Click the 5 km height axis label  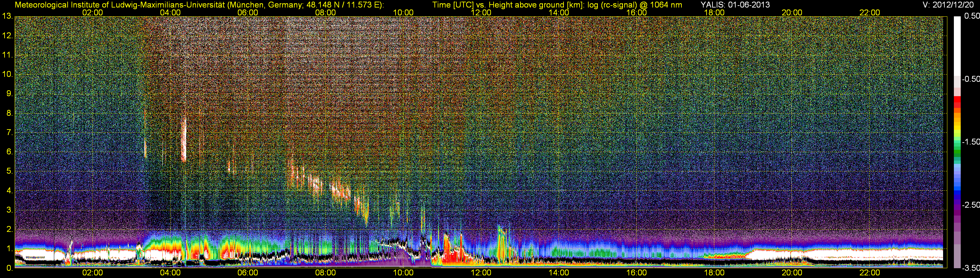coord(9,171)
